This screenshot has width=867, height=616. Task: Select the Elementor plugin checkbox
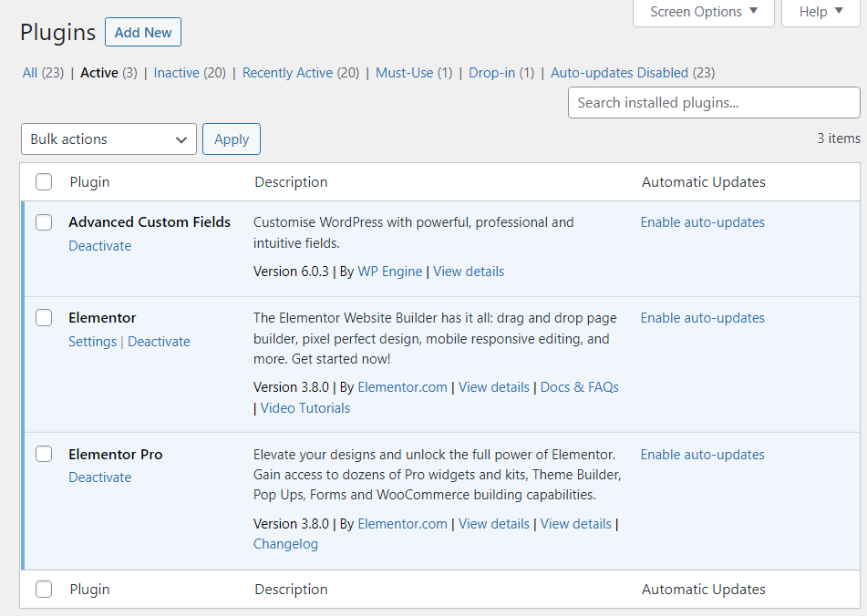(x=44, y=318)
